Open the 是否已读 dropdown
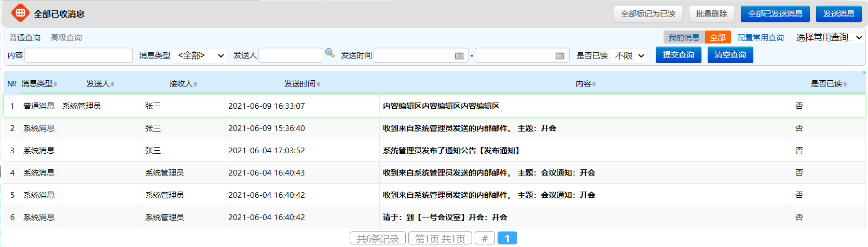The width and height of the screenshot is (868, 247). (629, 55)
